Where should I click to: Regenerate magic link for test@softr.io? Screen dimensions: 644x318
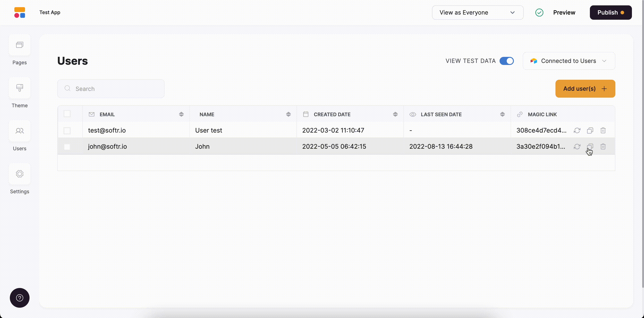tap(577, 131)
